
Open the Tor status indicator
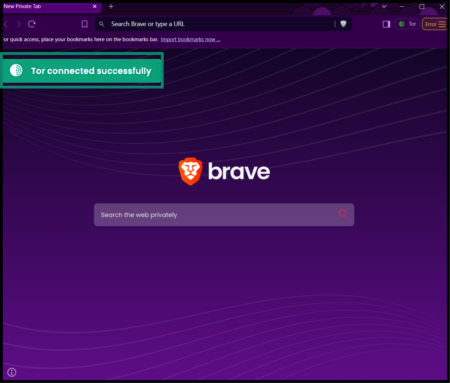[407, 24]
